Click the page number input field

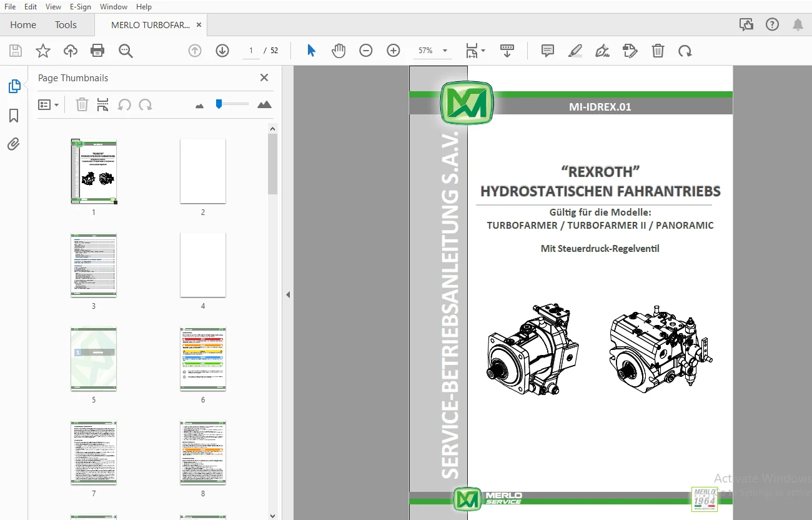coord(250,51)
